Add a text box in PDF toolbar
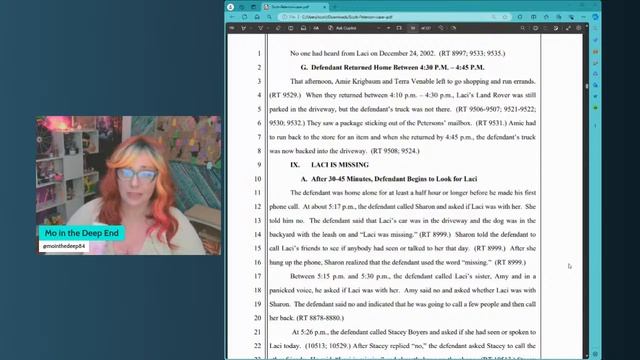 (291, 28)
